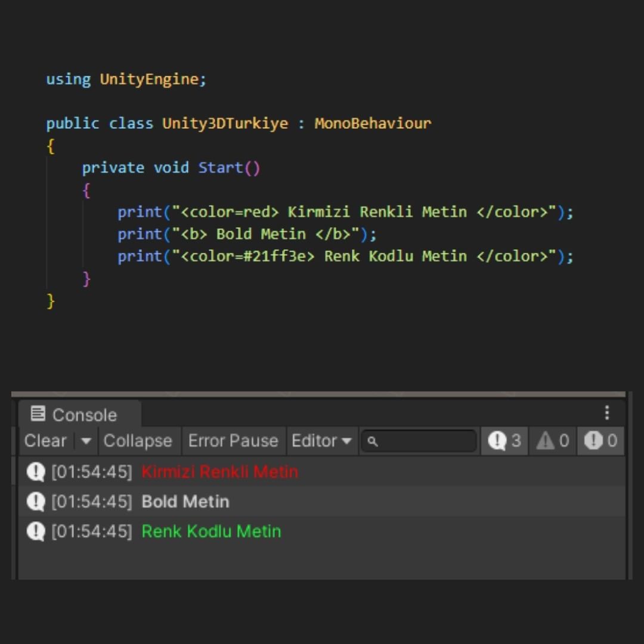This screenshot has height=644, width=644.
Task: Click the Console search field
Action: [419, 441]
